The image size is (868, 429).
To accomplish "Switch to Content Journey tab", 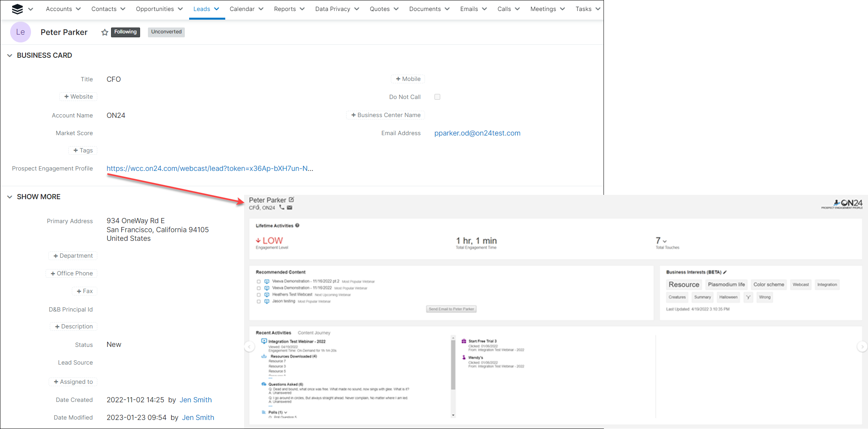I will tap(314, 333).
